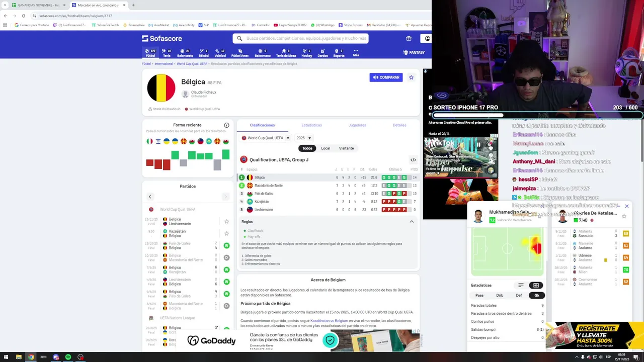The height and width of the screenshot is (362, 644).
Task: Reload the browser page
Action: [23, 16]
